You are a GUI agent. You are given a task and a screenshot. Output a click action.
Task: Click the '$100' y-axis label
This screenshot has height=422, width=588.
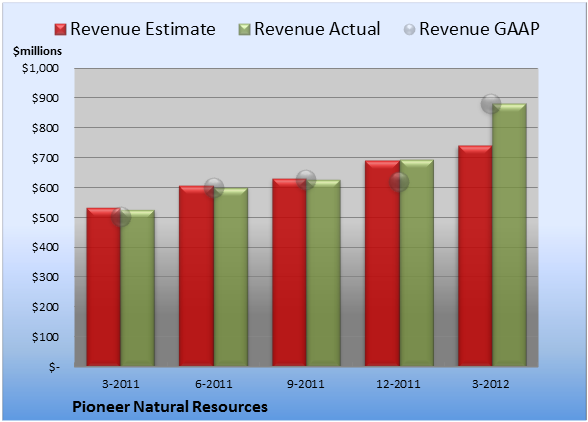[45, 337]
